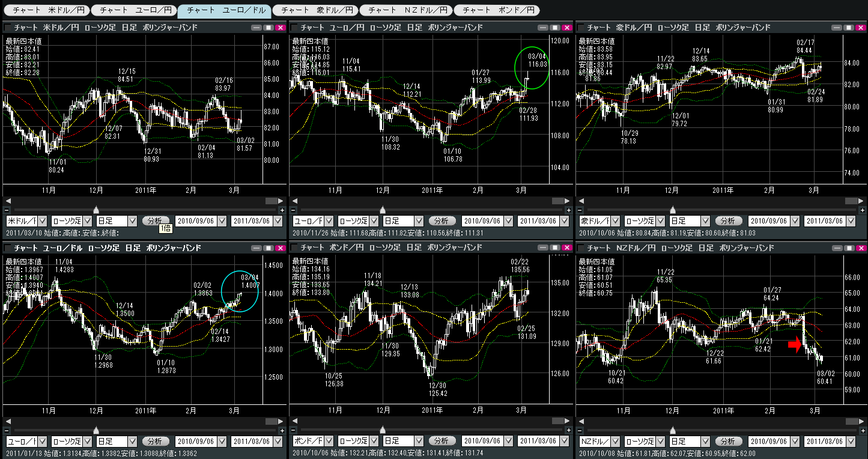The height and width of the screenshot is (459, 868).
Task: Click 分析 button in ユーロ/円 panel
Action: point(442,221)
